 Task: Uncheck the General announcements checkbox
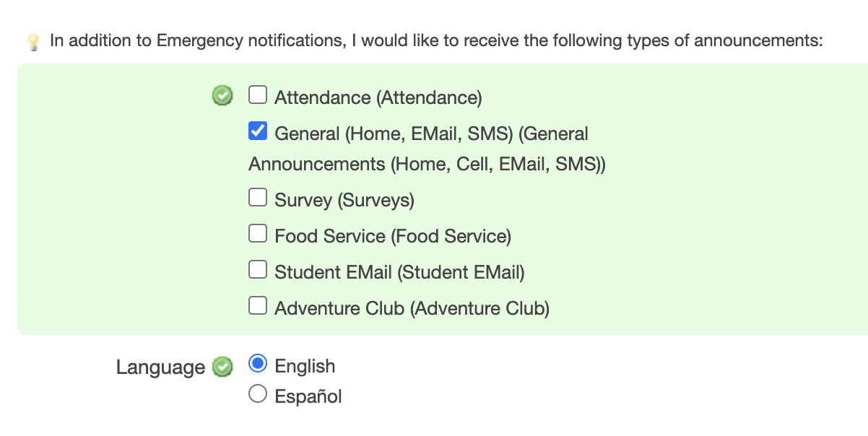pyautogui.click(x=258, y=131)
